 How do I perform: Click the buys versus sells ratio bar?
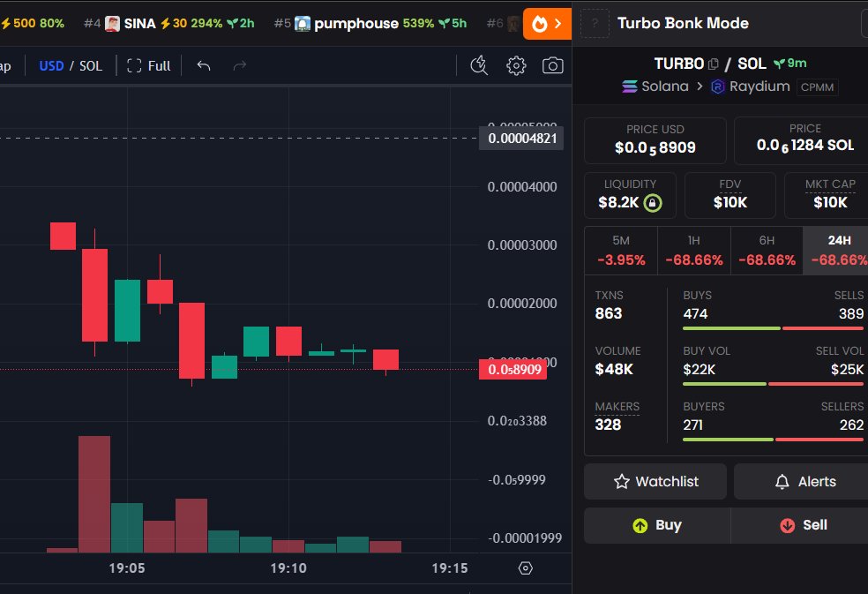coord(774,328)
